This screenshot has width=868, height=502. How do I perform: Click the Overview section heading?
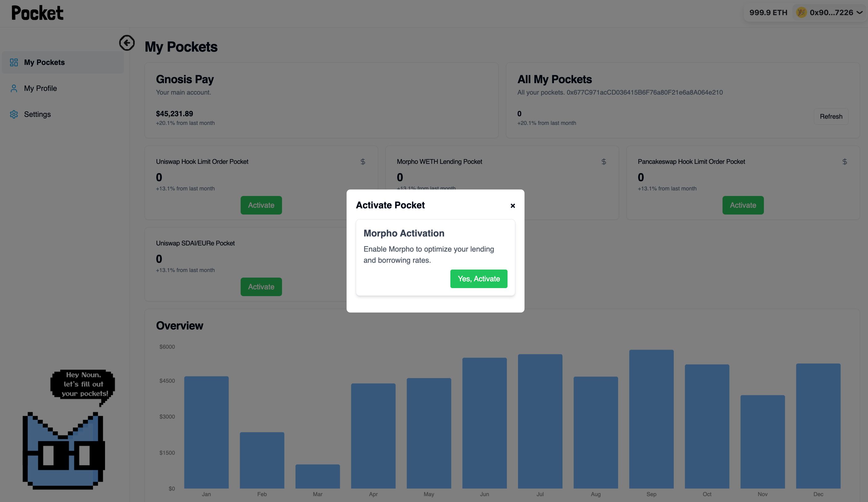[x=179, y=326]
